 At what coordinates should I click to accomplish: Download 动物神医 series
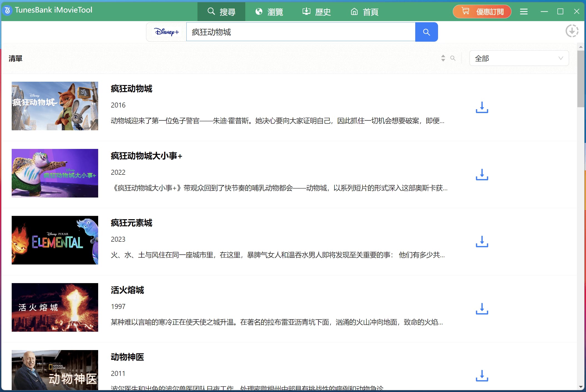(x=482, y=376)
